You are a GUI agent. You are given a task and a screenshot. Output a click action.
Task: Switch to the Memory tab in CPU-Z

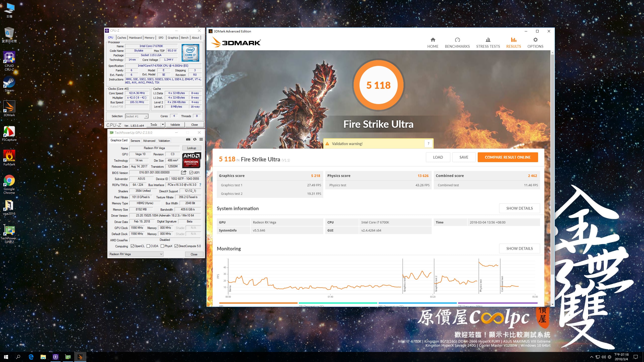coord(149,38)
